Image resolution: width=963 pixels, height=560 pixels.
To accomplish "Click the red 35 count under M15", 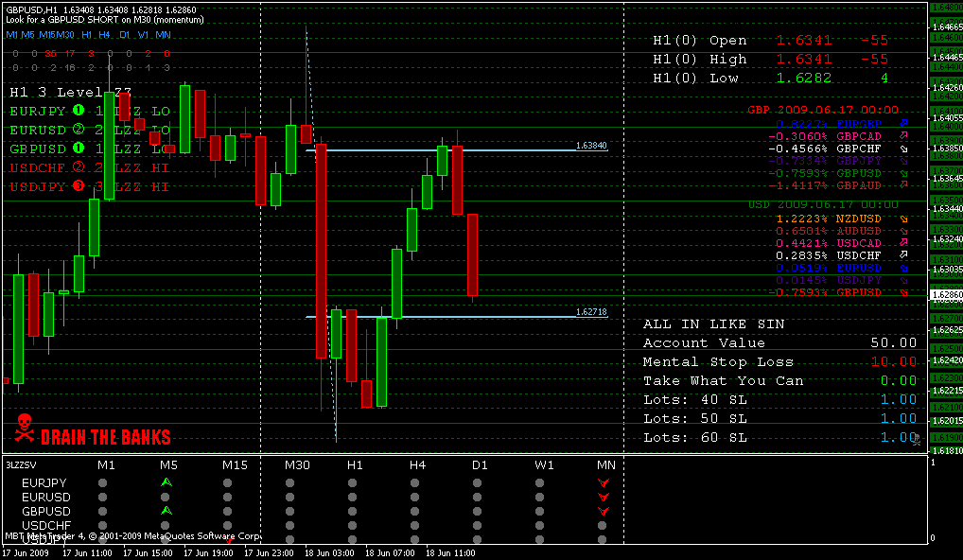I will pos(50,53).
